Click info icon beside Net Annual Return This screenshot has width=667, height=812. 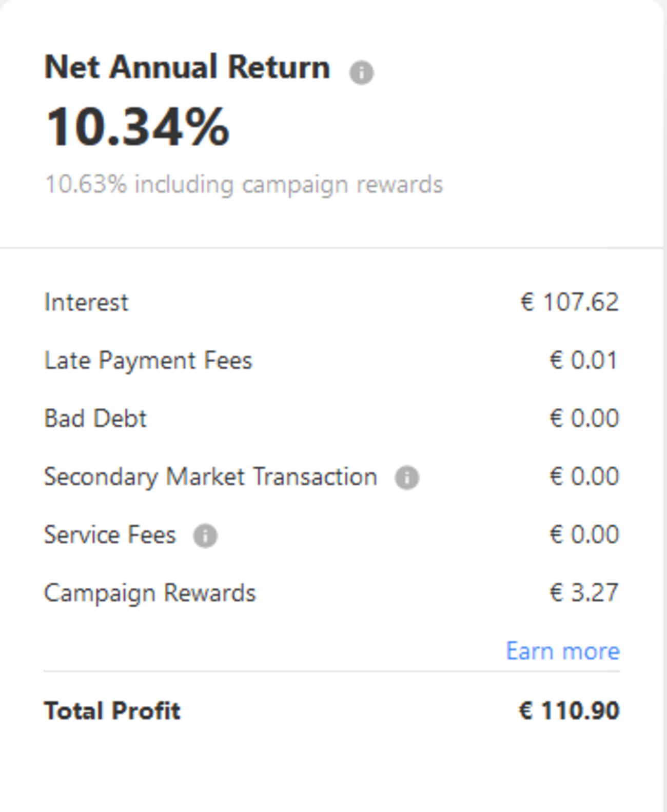pyautogui.click(x=361, y=72)
